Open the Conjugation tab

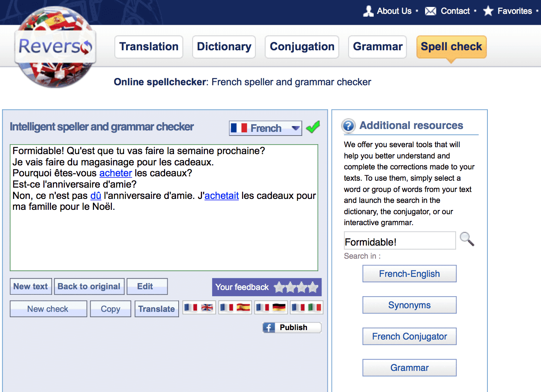click(302, 47)
